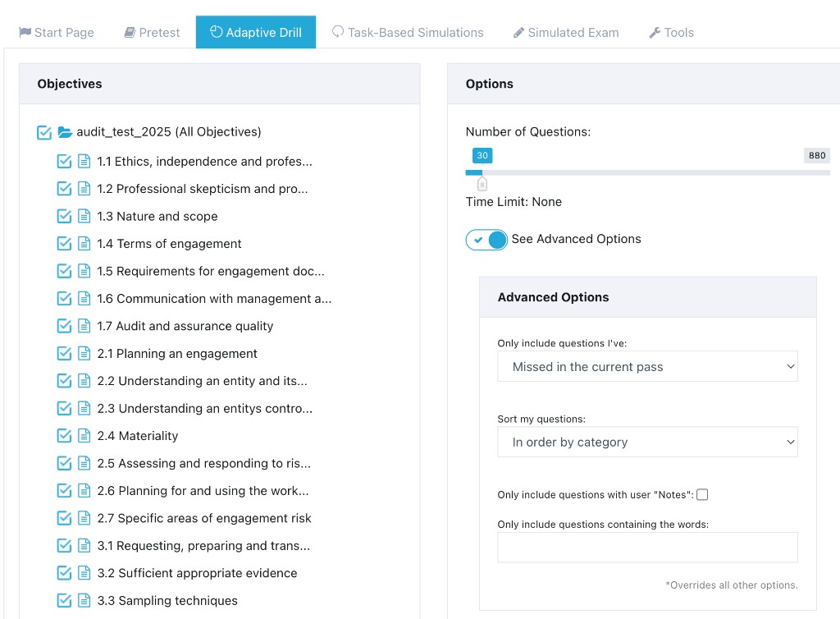Open 'Only include questions I've' dropdown
The width and height of the screenshot is (840, 619).
point(647,367)
